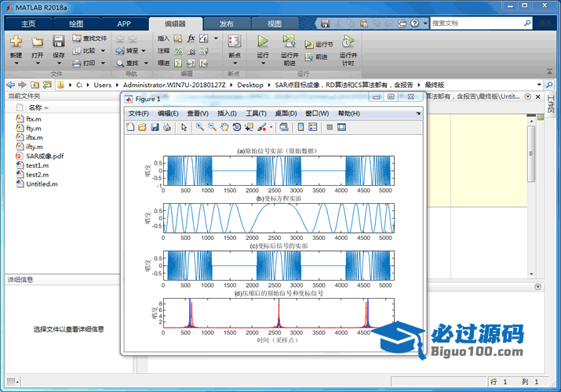Screen dimensions: 561x392
Task: Click the New (新建) file icon
Action: pyautogui.click(x=16, y=42)
